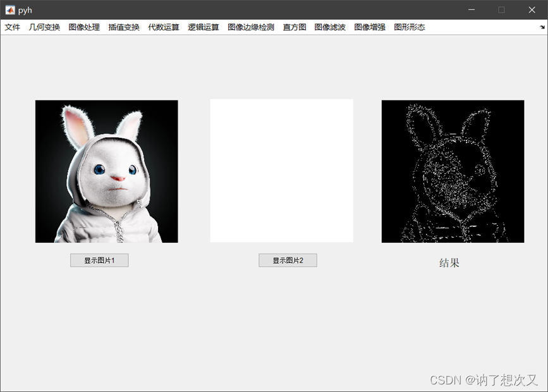Select the blank white middle image axes
The width and height of the screenshot is (548, 392).
(282, 171)
